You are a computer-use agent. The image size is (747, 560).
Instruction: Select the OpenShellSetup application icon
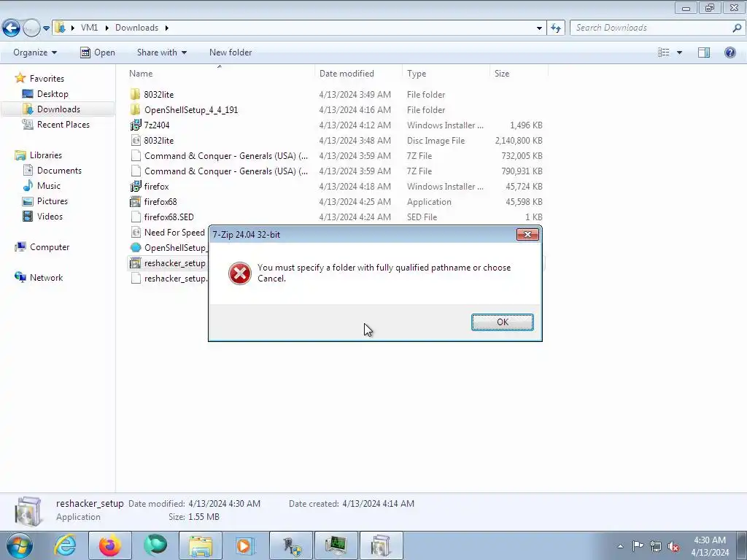pyautogui.click(x=136, y=248)
